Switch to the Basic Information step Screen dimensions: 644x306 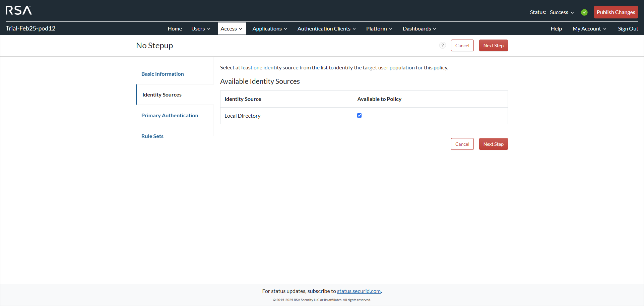[163, 74]
